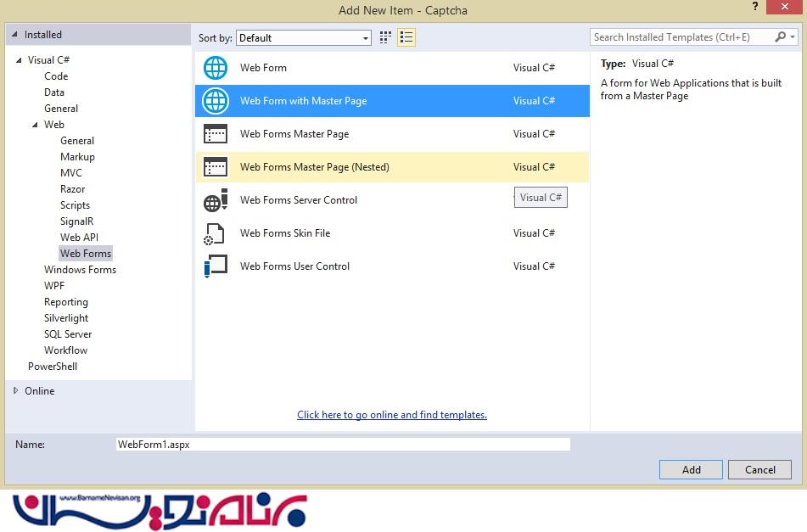Click the Web Forms Master Page icon
The width and height of the screenshot is (807, 532).
(x=216, y=134)
